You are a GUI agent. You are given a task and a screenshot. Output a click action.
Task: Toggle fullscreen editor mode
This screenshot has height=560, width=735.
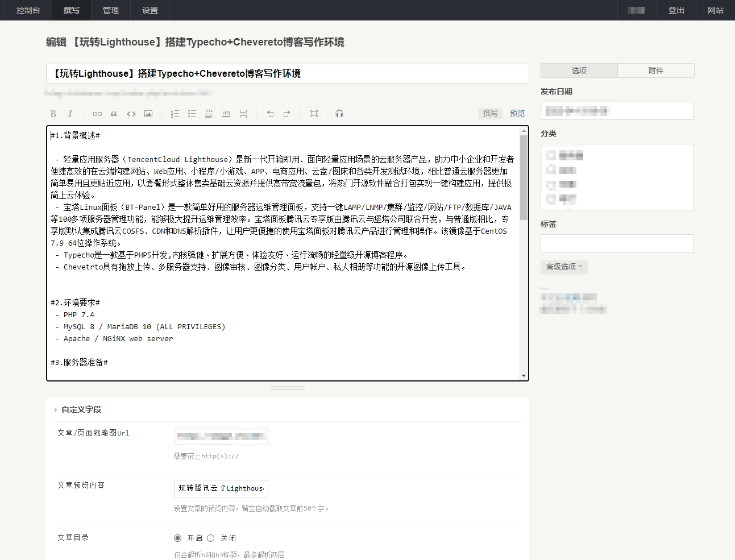(314, 114)
